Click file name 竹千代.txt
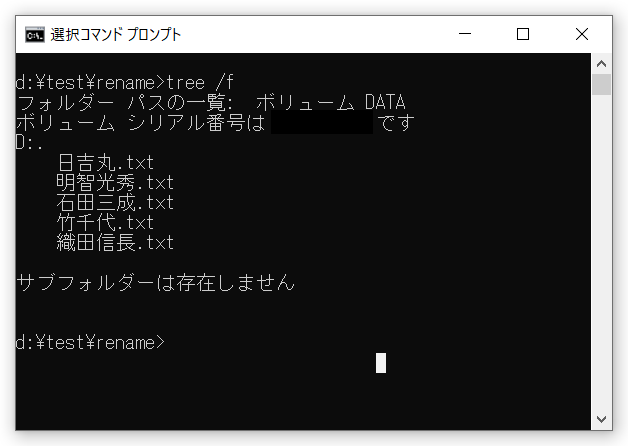Screen dimensions: 628x446 pyautogui.click(x=105, y=223)
